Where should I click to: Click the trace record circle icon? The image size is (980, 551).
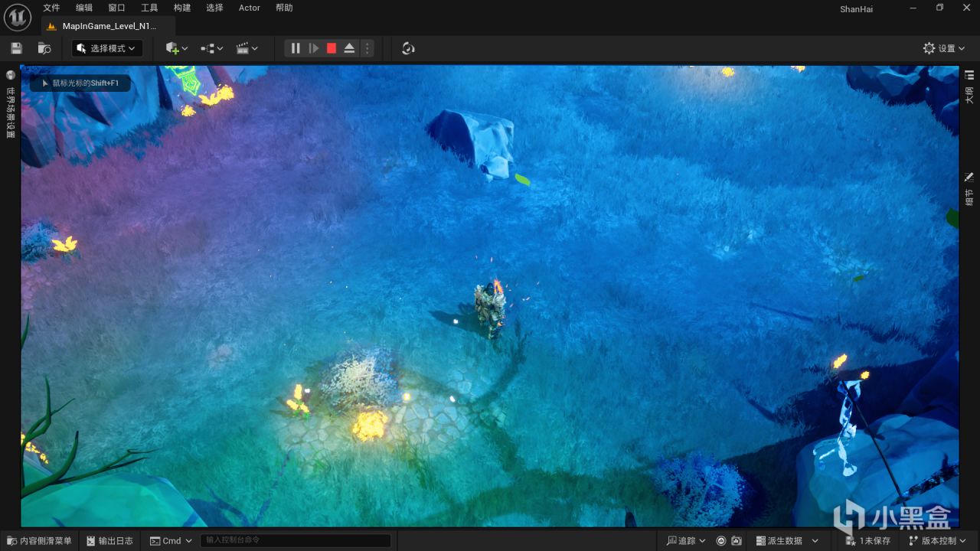(721, 541)
